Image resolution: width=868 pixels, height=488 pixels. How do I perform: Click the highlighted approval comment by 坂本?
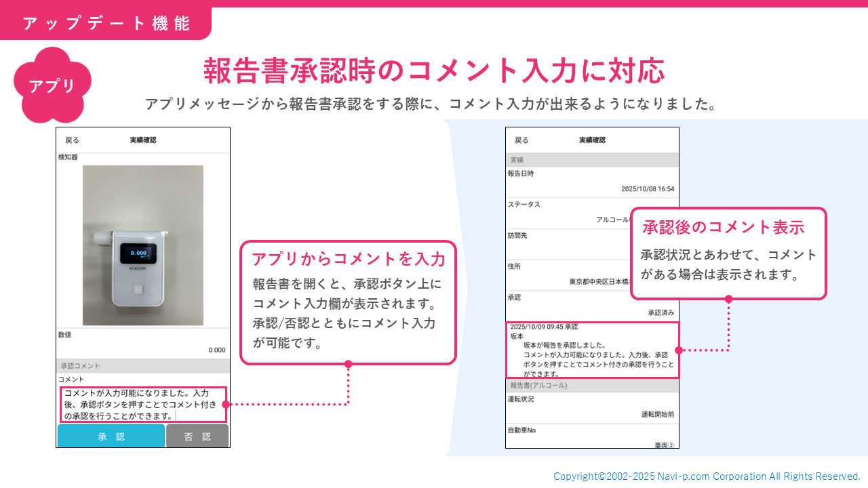(x=592, y=350)
